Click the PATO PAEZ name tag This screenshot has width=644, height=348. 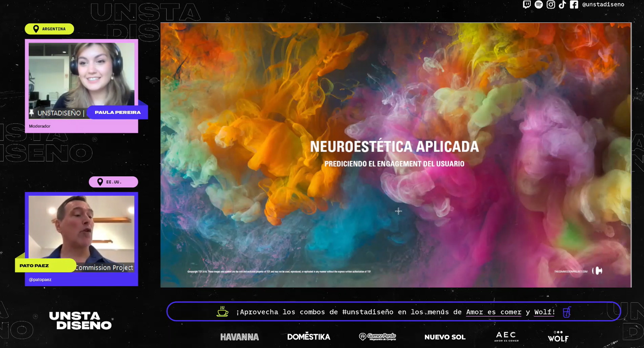pyautogui.click(x=45, y=266)
